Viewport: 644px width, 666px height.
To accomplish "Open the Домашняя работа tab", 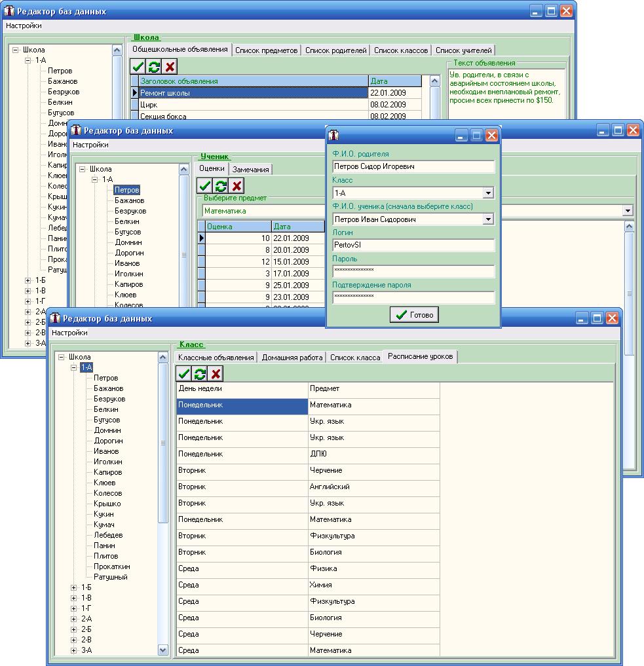I will [x=292, y=358].
